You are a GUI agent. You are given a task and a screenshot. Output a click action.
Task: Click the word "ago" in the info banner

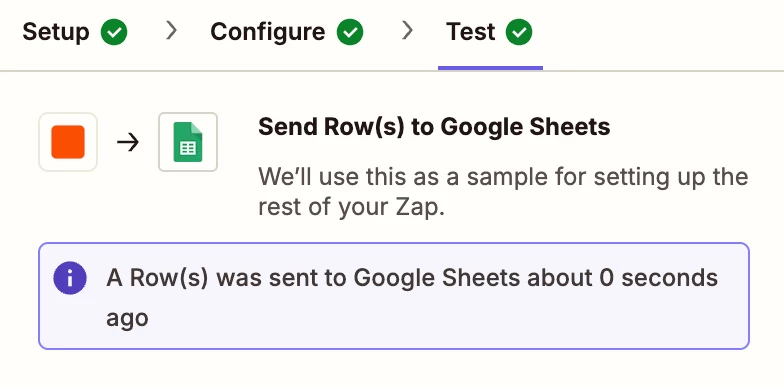pos(127,318)
